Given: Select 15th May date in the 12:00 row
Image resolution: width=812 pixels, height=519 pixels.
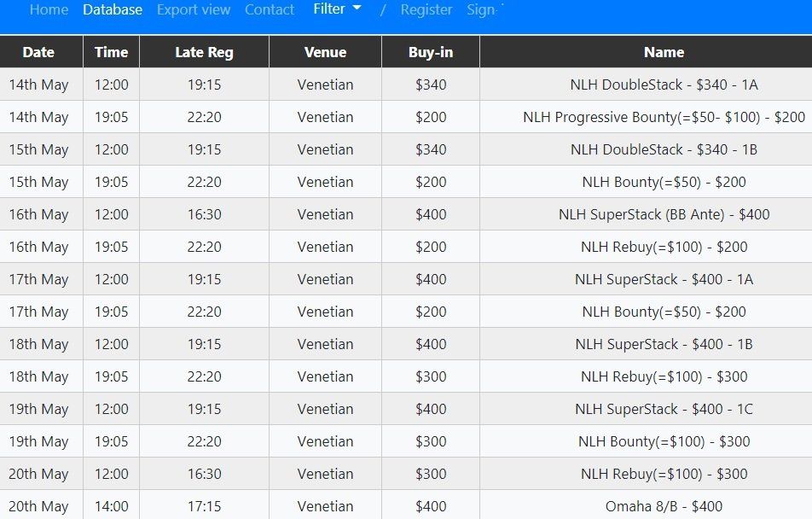Looking at the screenshot, I should click(x=42, y=149).
